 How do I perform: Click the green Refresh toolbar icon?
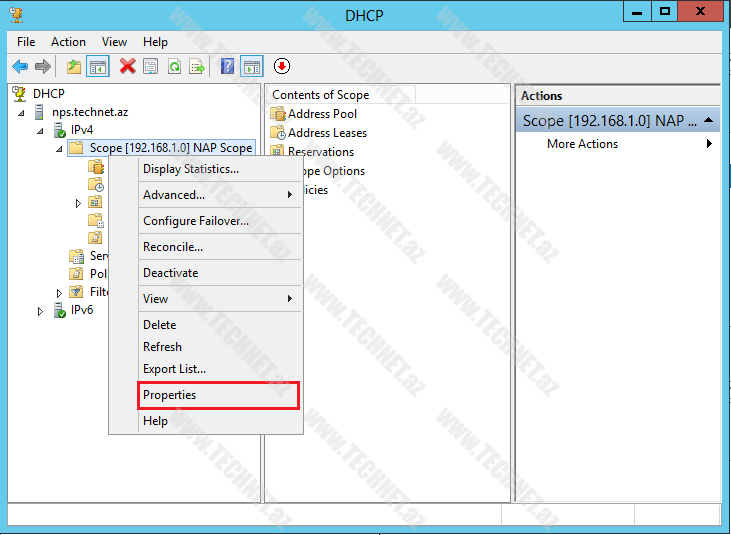tap(174, 67)
